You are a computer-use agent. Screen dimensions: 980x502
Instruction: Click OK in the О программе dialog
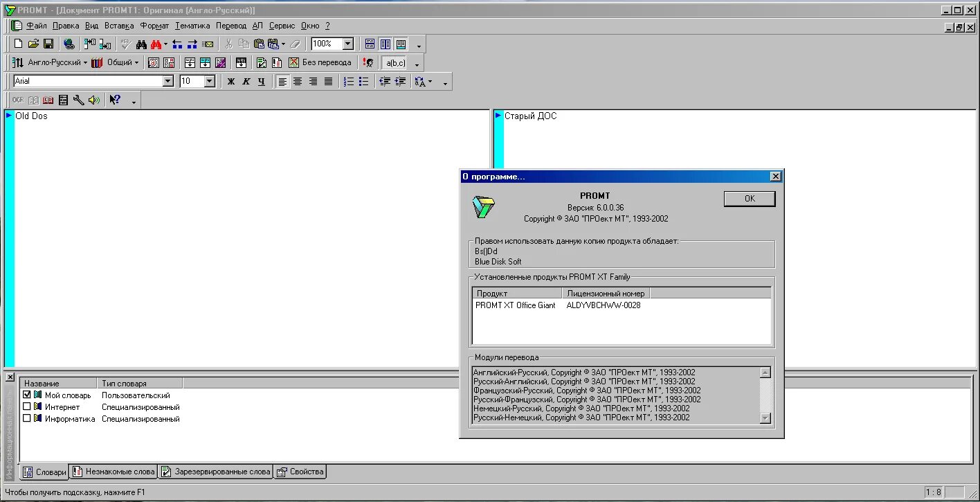tap(750, 199)
